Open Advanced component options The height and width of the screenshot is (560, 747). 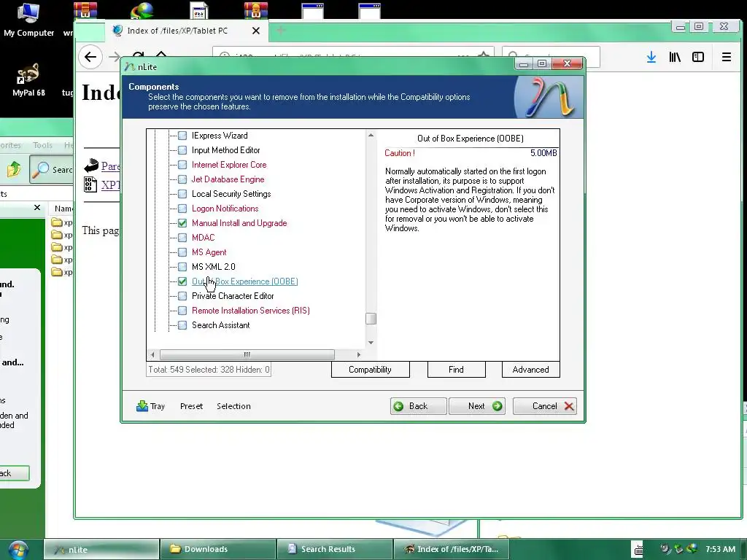tap(530, 370)
